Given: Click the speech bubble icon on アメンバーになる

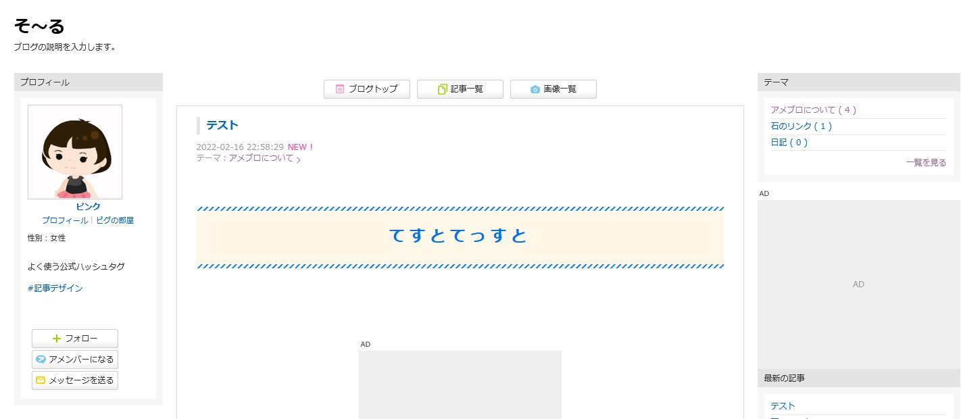Looking at the screenshot, I should (41, 360).
